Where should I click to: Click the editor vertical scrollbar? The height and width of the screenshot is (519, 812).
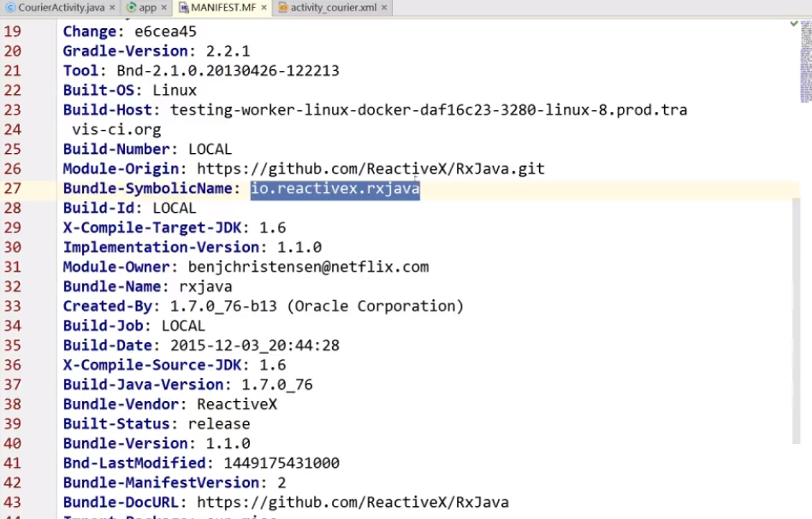tap(796, 321)
